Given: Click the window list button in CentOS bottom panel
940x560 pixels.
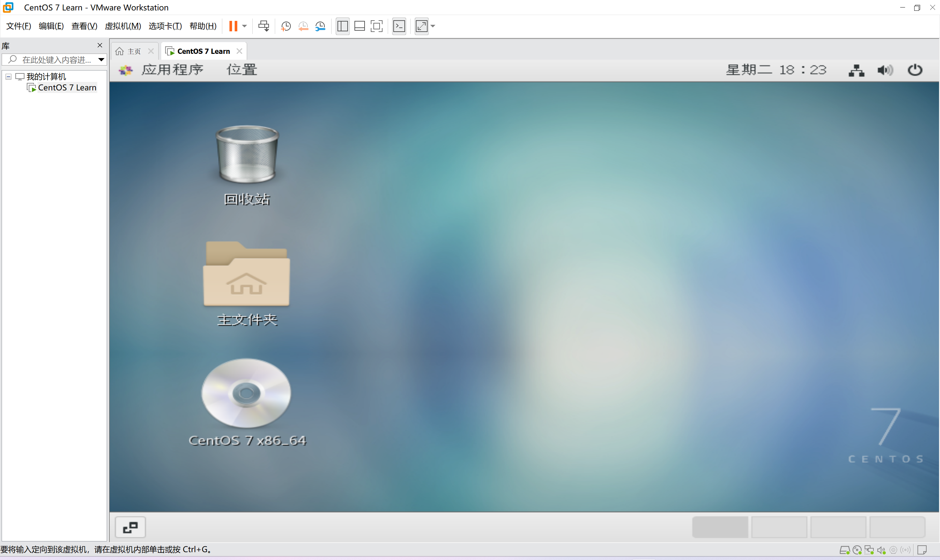Looking at the screenshot, I should (x=130, y=527).
